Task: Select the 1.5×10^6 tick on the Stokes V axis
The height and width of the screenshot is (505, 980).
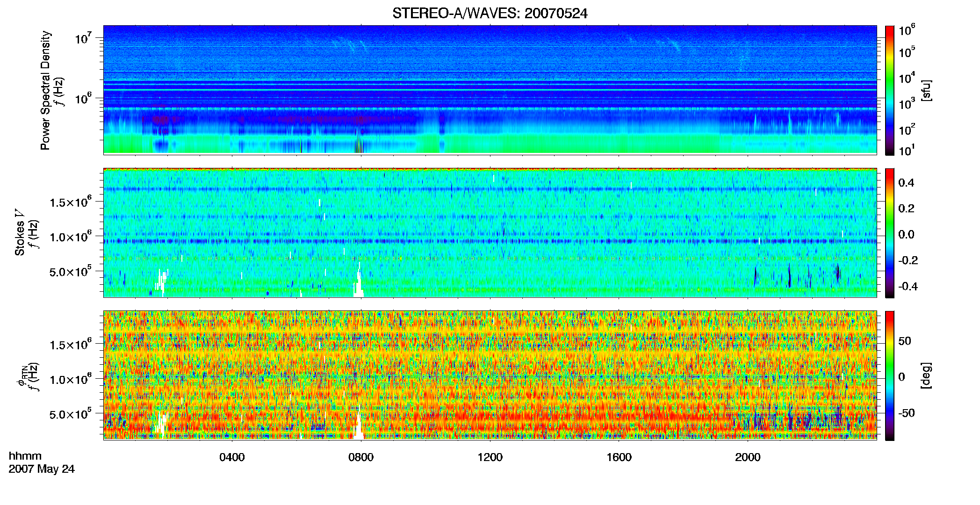Action: pyautogui.click(x=70, y=202)
